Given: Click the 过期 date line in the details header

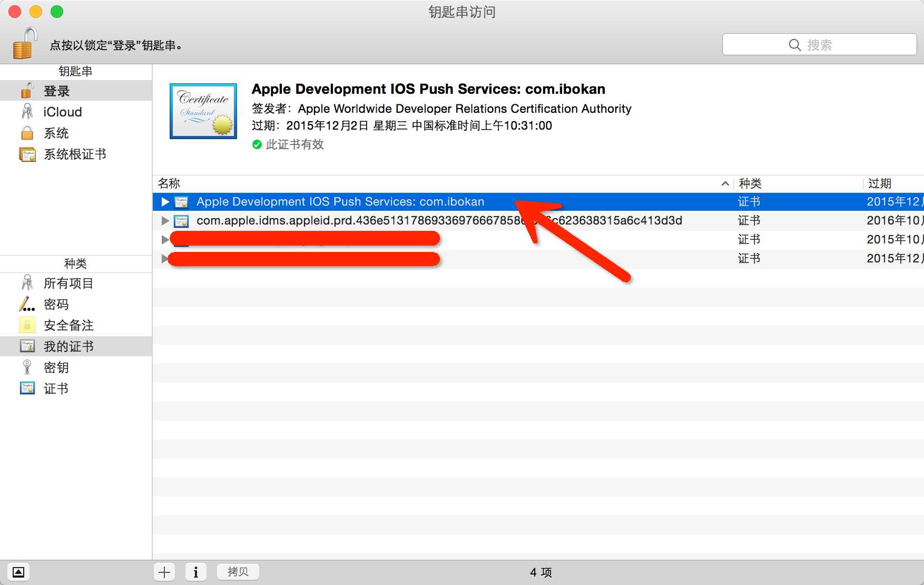Looking at the screenshot, I should click(402, 125).
